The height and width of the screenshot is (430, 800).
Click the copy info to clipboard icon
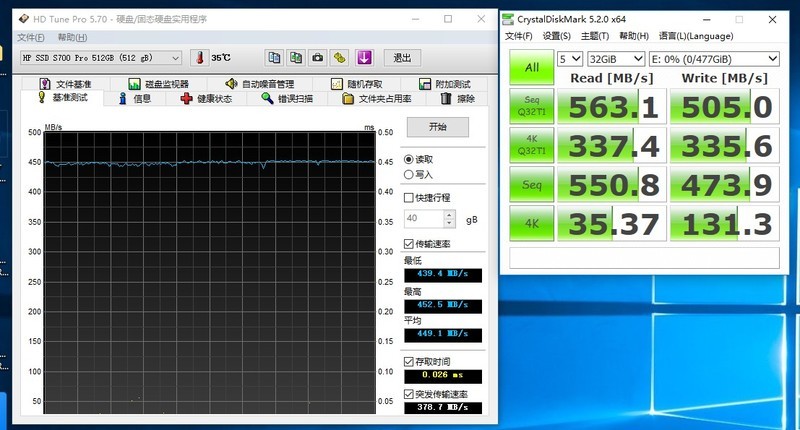274,58
